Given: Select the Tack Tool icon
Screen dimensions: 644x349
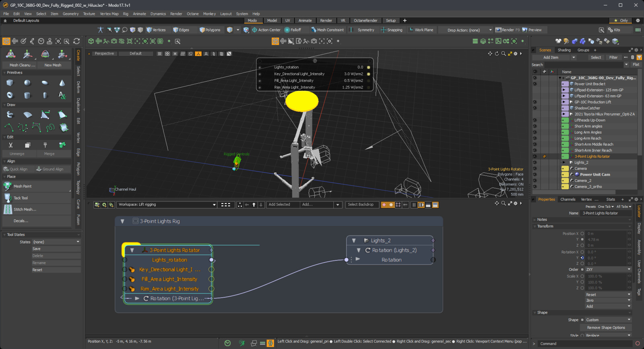Looking at the screenshot, I should pyautogui.click(x=8, y=198).
